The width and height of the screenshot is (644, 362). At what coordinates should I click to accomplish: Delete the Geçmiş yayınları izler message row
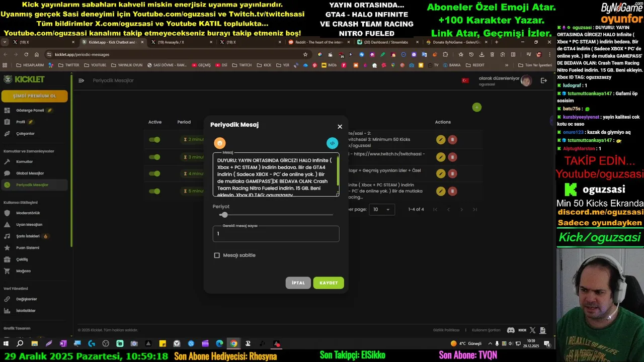[452, 174]
